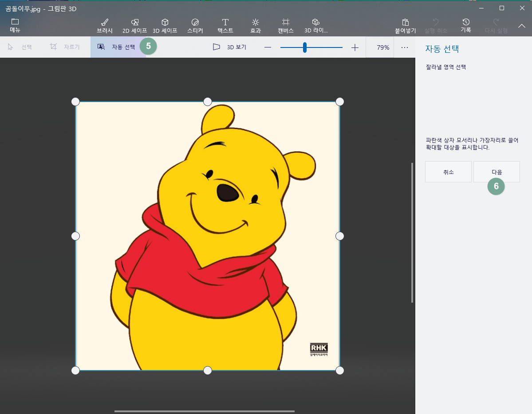Click 실행 취소 undo
532x414 pixels.
[x=436, y=26]
